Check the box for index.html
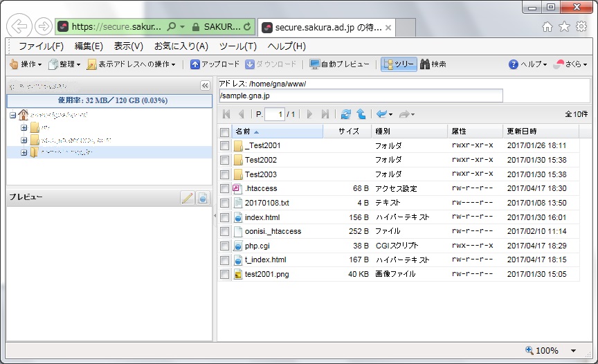 pos(224,217)
